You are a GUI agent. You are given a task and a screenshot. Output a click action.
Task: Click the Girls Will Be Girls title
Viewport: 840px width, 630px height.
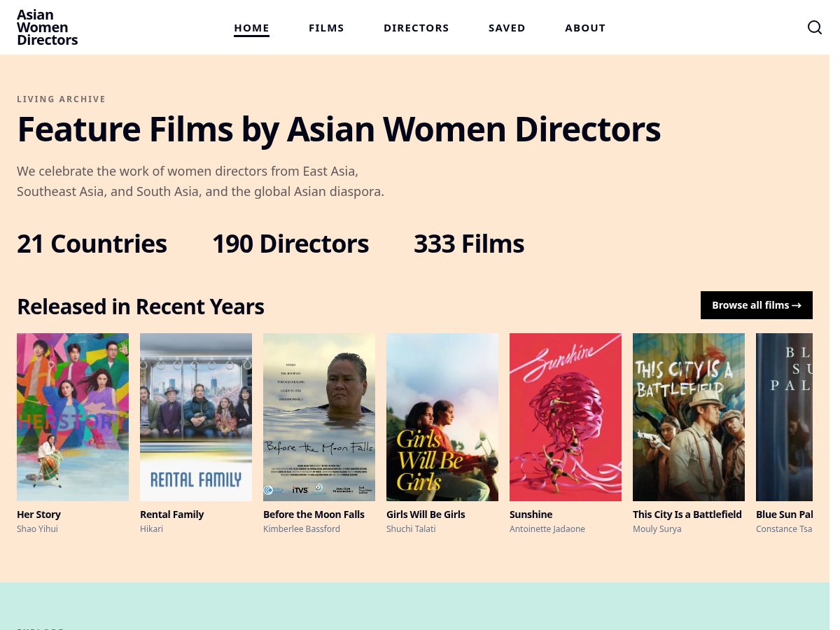coord(426,514)
